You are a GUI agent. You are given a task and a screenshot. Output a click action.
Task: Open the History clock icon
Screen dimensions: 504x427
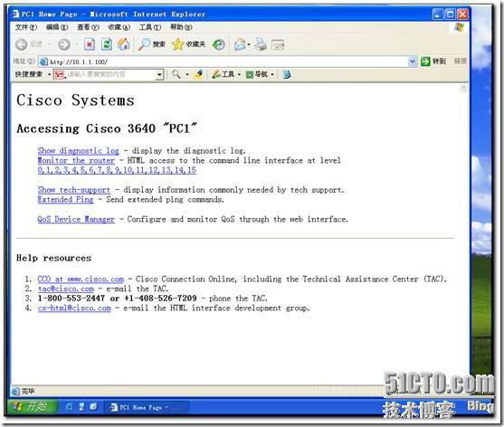[219, 44]
